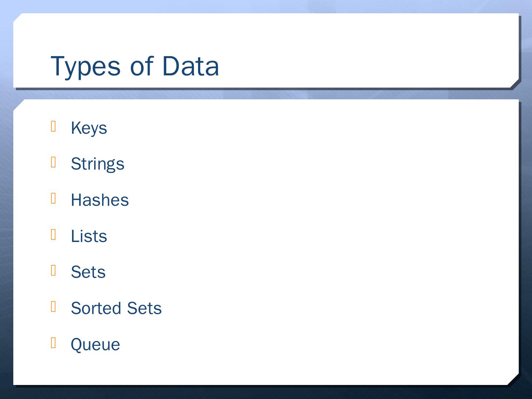Click the 'Strings' bullet text

point(98,164)
